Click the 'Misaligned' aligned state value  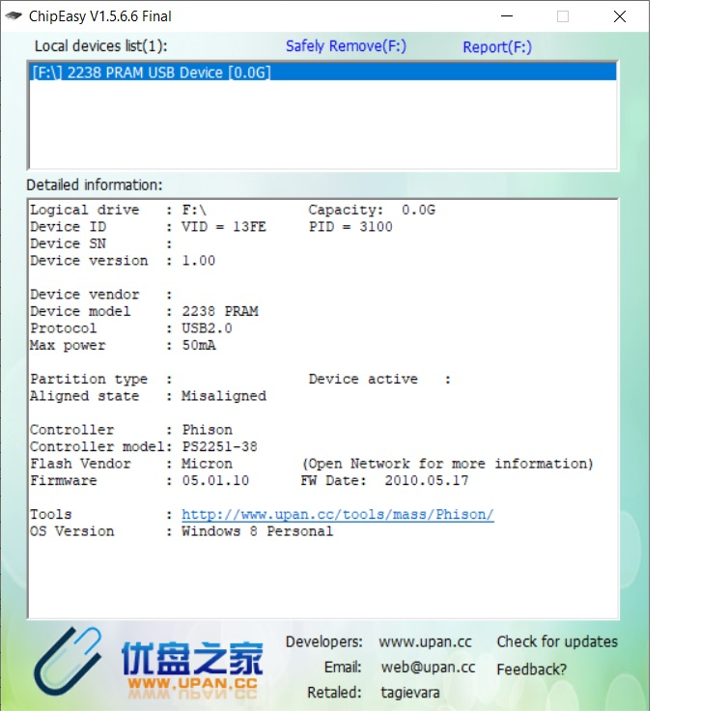tap(224, 396)
